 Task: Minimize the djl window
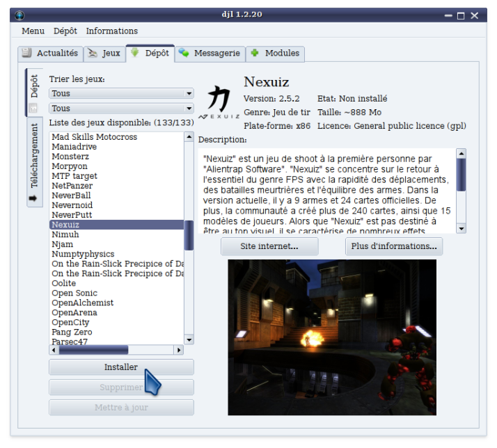tap(448, 15)
